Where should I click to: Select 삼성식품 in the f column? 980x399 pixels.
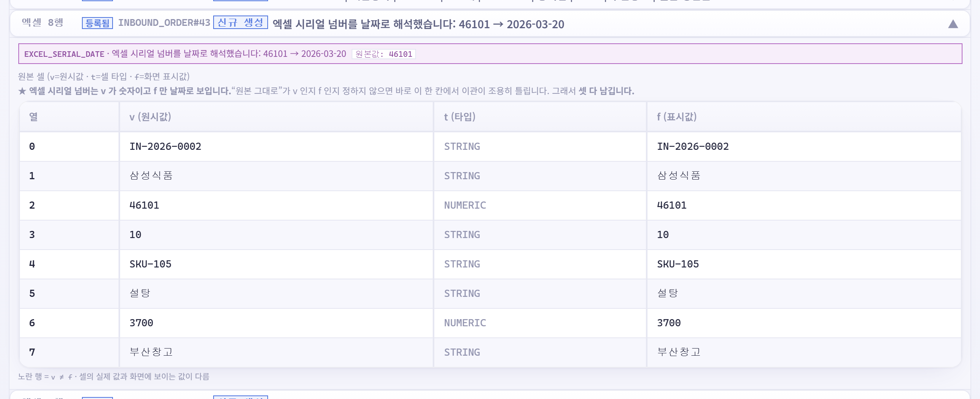679,176
